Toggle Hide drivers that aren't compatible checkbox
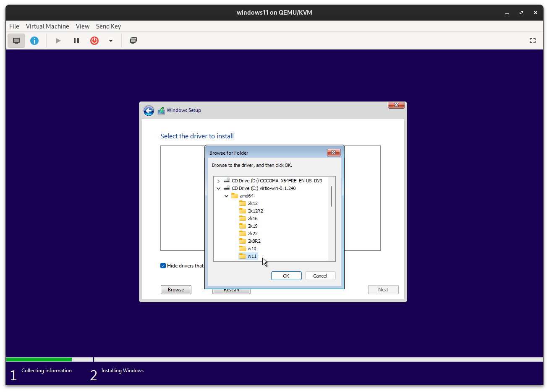This screenshot has width=549, height=392. point(163,266)
